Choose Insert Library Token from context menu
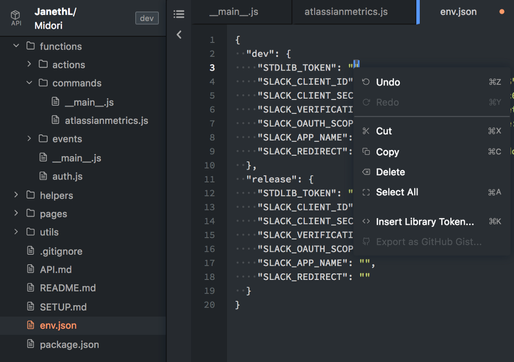The height and width of the screenshot is (362, 514). pos(432,221)
